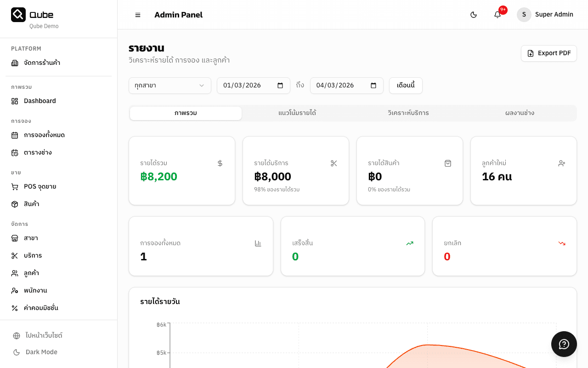Click the ตารางช่าง calendar clock icon

15,153
